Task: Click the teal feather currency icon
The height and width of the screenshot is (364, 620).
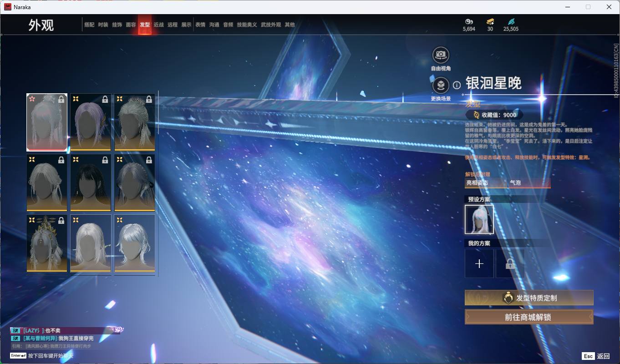Action: click(511, 22)
